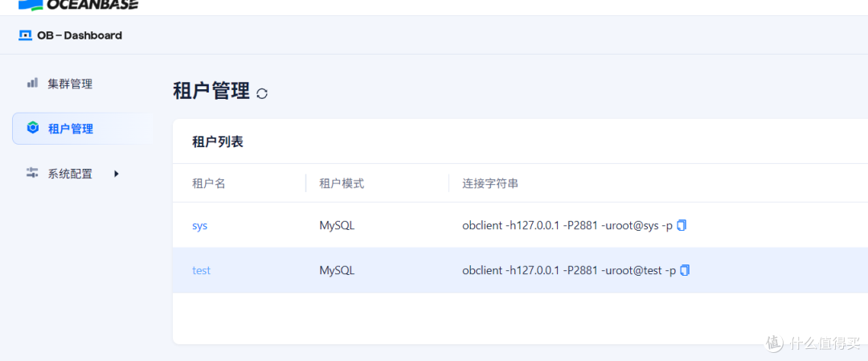
Task: Click the OB-Dashboard icon
Action: [x=26, y=35]
